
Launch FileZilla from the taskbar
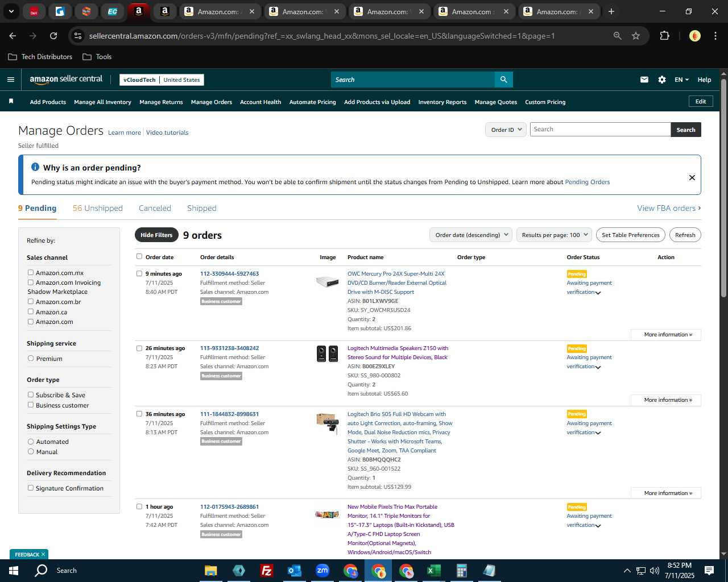click(266, 570)
